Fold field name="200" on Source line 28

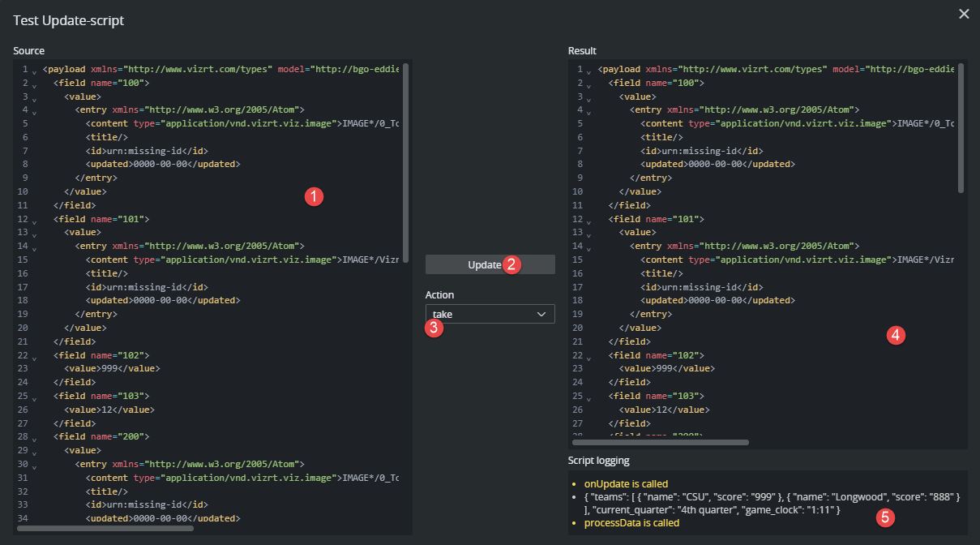[x=33, y=438]
